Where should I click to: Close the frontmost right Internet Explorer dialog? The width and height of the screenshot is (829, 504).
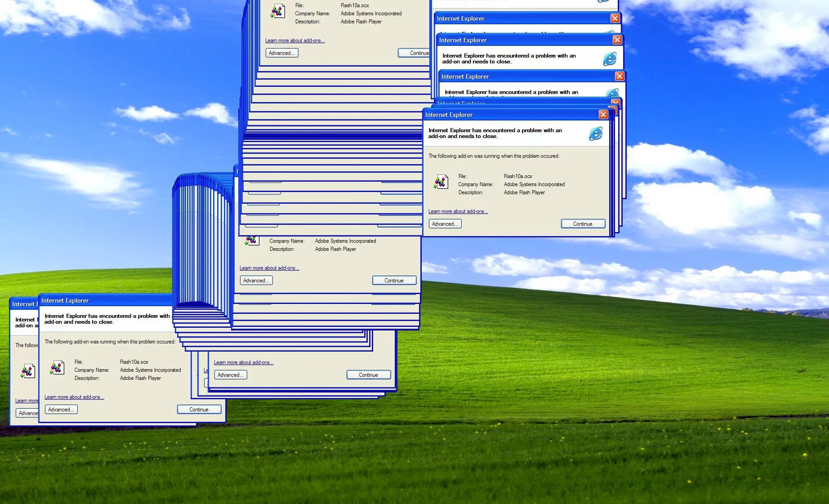(x=603, y=115)
